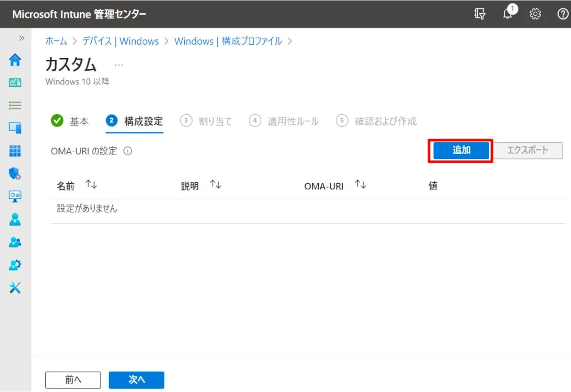Image resolution: width=571 pixels, height=392 pixels.
Task: Sort by OMA-URI column arrows
Action: click(x=360, y=185)
